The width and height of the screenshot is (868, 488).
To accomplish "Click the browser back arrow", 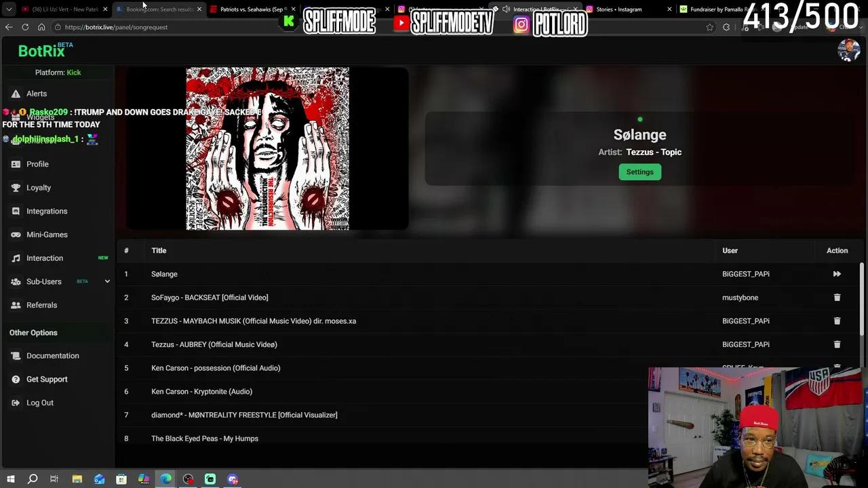I will [9, 27].
